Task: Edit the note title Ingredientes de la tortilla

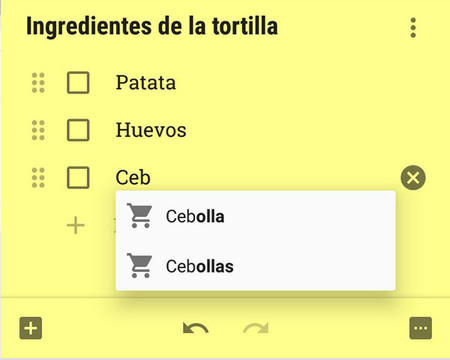Action: [152, 27]
